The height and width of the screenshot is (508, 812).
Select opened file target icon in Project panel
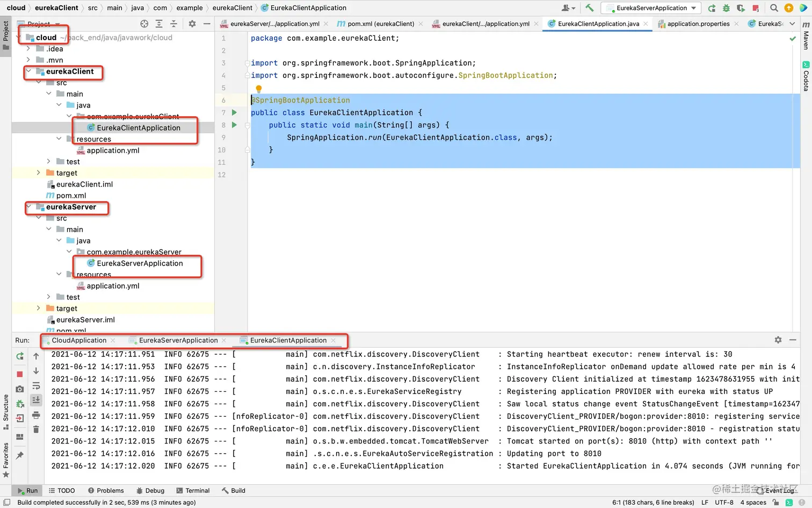pos(144,24)
